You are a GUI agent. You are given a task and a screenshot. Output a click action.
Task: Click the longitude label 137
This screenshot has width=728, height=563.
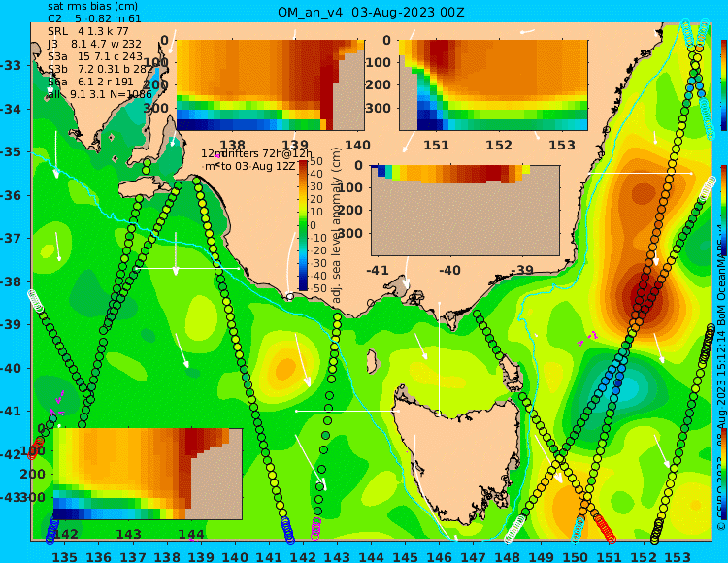133,556
